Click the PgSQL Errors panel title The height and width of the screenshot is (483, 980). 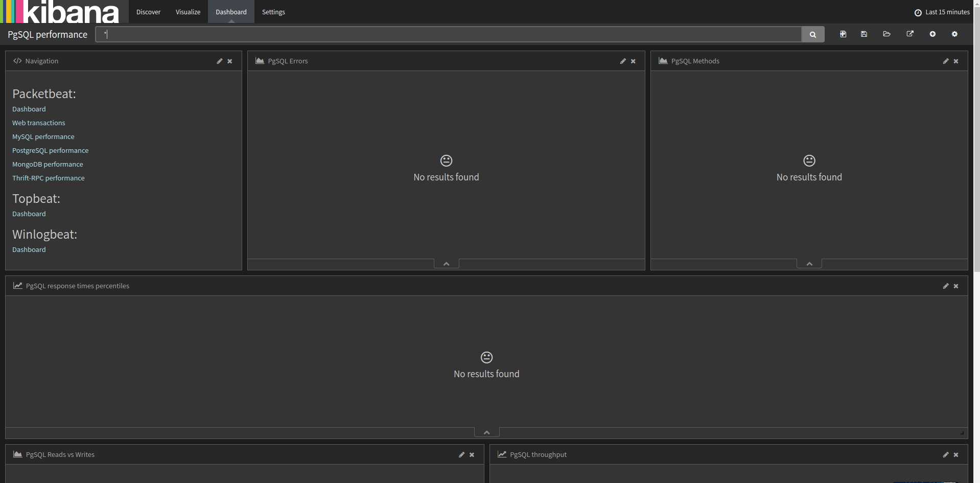(x=288, y=61)
